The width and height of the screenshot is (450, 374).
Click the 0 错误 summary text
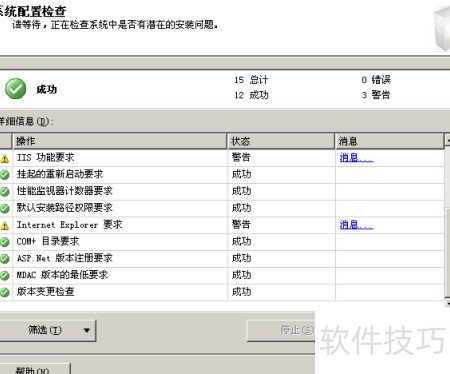(376, 80)
